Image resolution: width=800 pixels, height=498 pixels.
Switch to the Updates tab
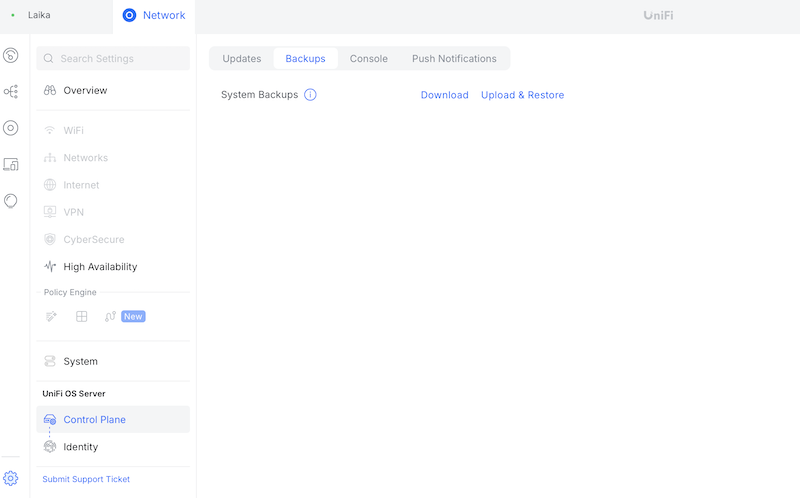point(242,59)
